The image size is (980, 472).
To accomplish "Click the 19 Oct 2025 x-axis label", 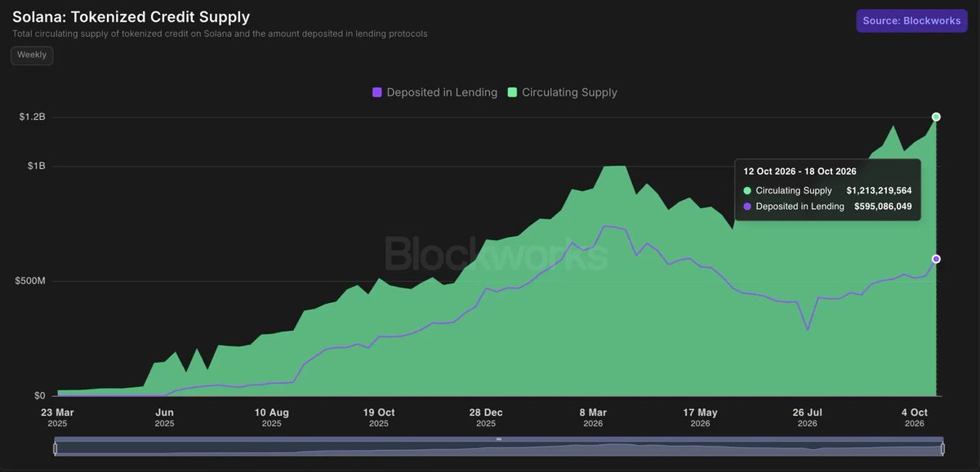I will pyautogui.click(x=379, y=417).
